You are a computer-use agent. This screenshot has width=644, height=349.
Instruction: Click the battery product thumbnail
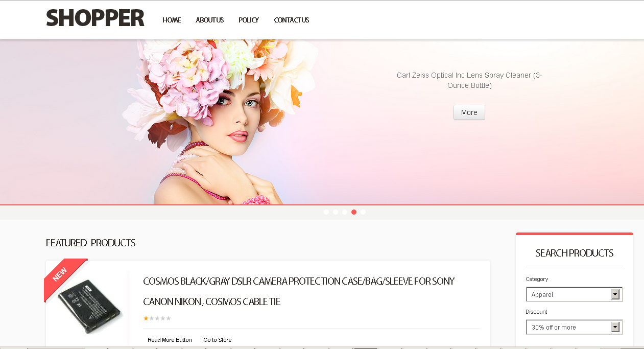click(89, 306)
